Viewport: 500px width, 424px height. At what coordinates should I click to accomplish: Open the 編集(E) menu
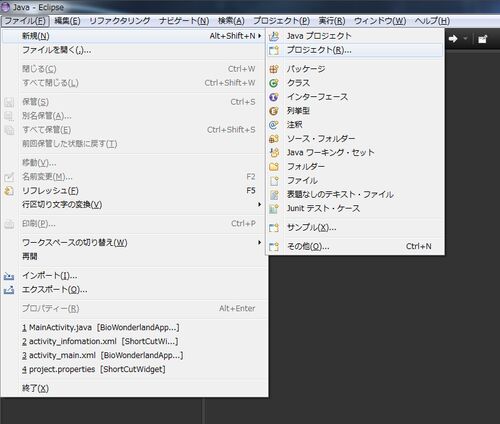click(67, 21)
